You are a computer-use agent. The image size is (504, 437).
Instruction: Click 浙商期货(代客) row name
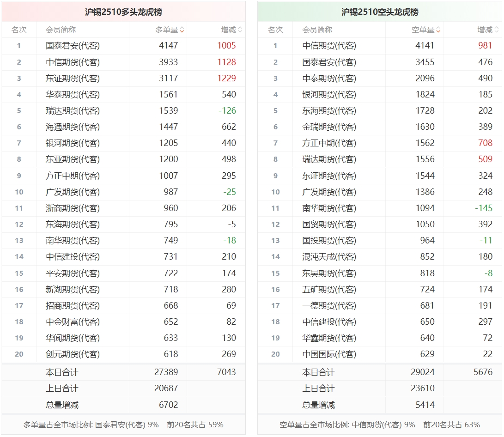point(73,208)
